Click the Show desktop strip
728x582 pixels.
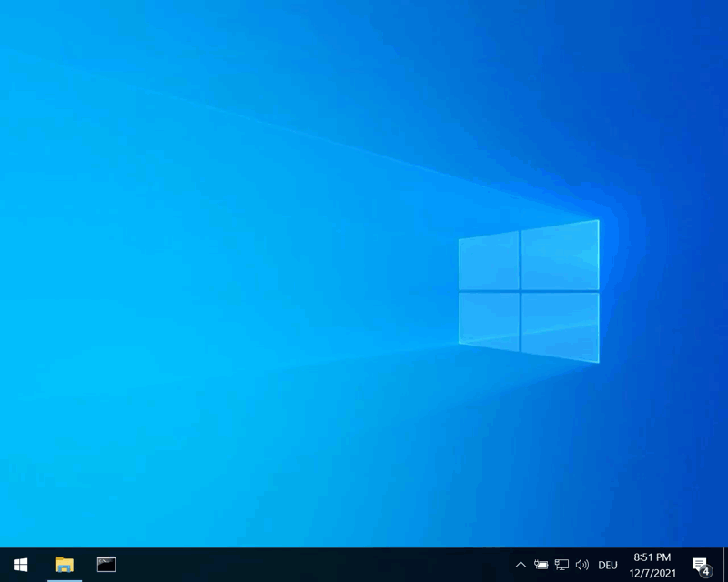(725, 565)
